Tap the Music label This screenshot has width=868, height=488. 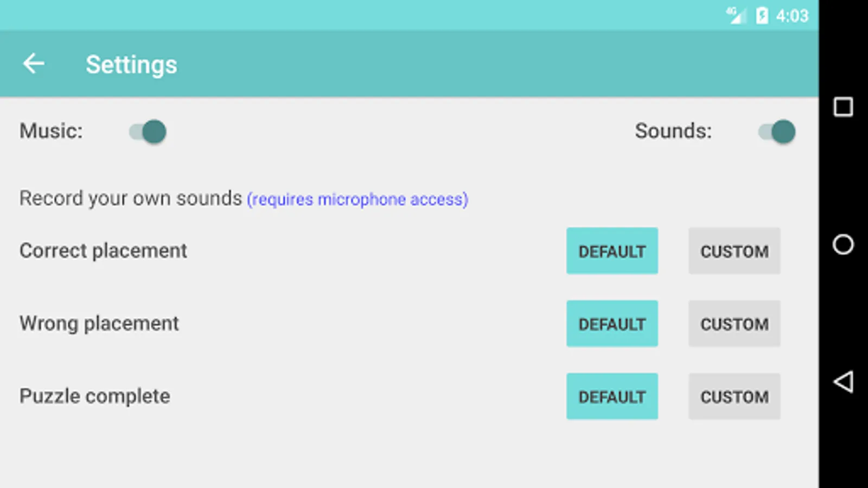coord(51,131)
